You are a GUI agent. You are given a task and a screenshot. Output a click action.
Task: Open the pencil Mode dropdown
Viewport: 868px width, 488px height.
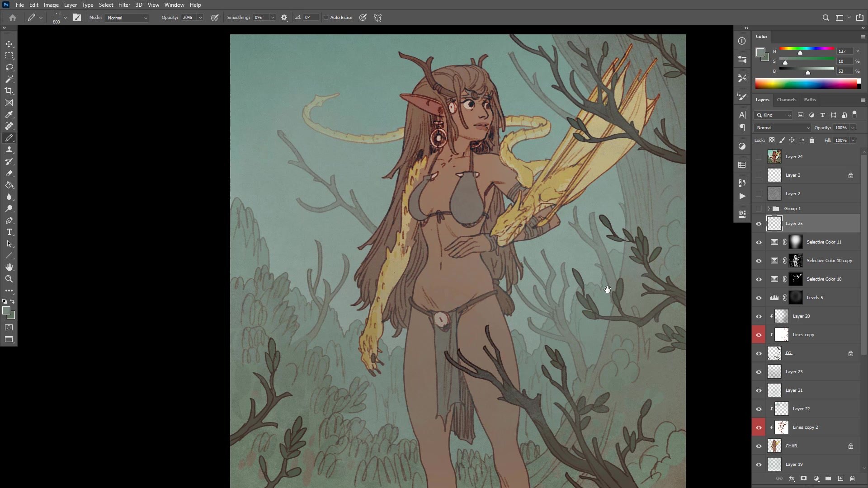(127, 18)
